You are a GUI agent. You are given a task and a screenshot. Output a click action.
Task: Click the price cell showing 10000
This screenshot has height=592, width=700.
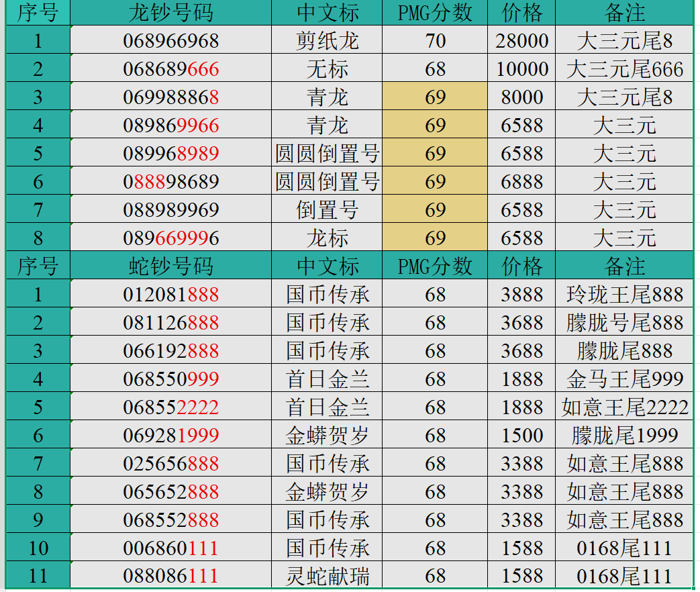[521, 69]
